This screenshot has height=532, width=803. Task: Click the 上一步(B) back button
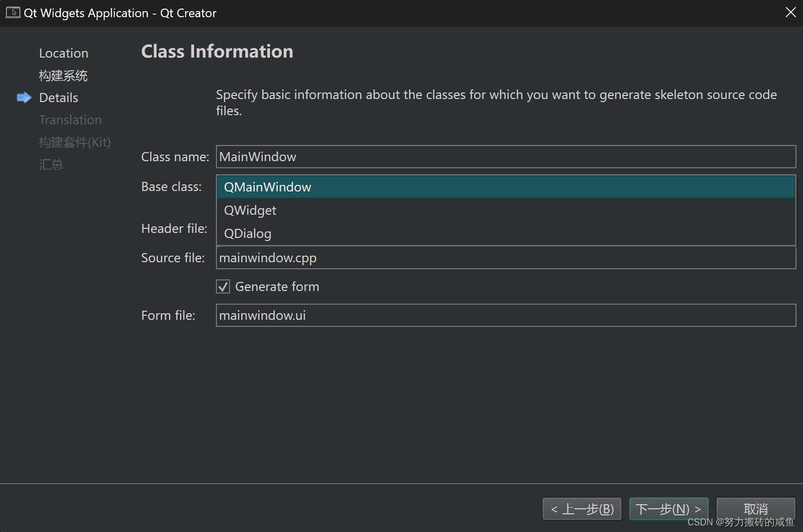click(x=582, y=509)
